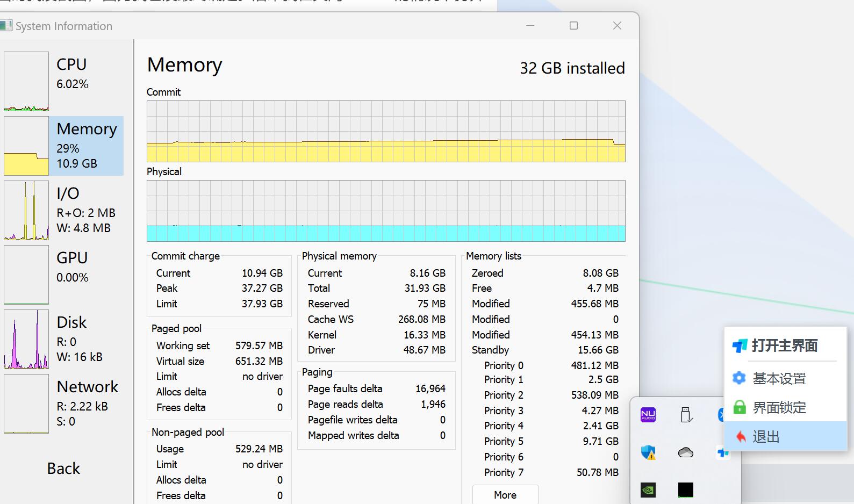
Task: Open 基本设置 from the tray menu
Action: pyautogui.click(x=785, y=378)
